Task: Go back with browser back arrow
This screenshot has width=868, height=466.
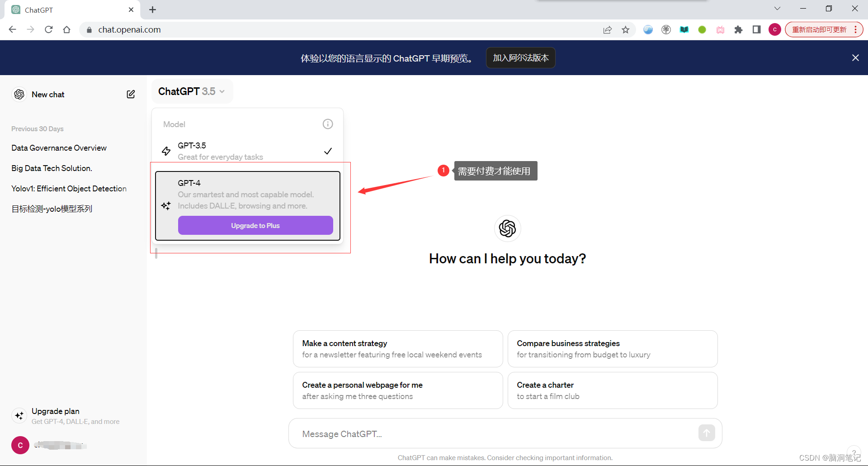Action: (x=13, y=29)
